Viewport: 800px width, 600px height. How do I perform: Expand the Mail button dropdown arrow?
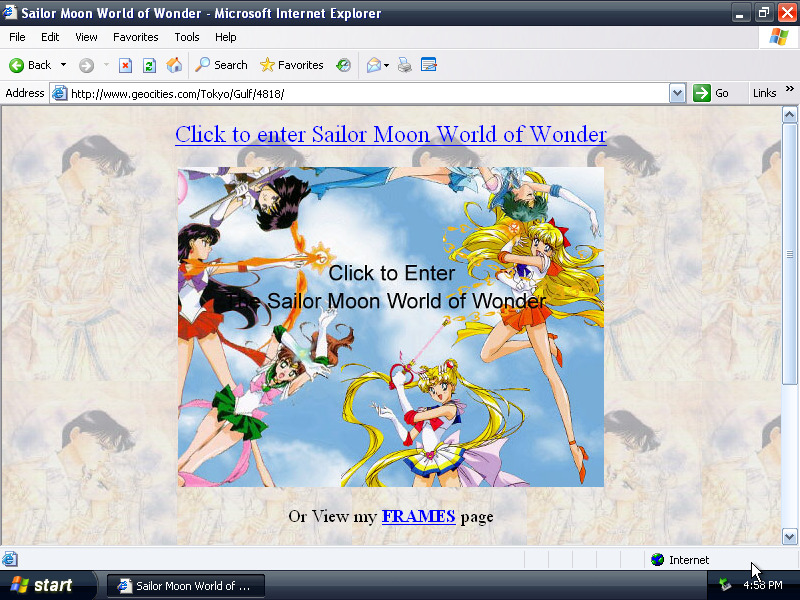click(x=386, y=65)
